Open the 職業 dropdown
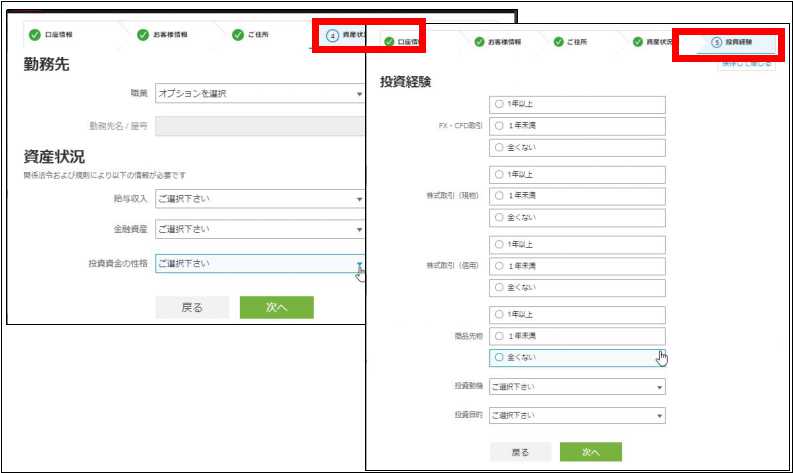The height and width of the screenshot is (473, 793). coord(260,94)
